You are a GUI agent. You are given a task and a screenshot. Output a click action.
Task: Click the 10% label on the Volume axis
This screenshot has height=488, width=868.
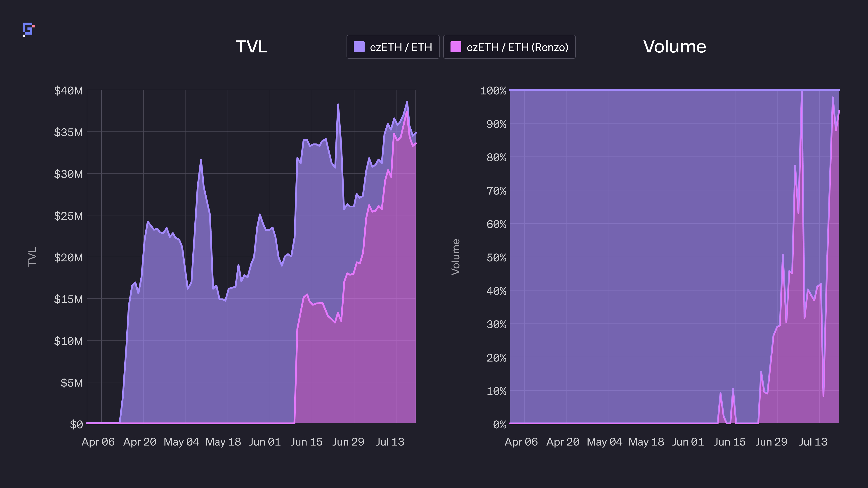click(x=496, y=391)
